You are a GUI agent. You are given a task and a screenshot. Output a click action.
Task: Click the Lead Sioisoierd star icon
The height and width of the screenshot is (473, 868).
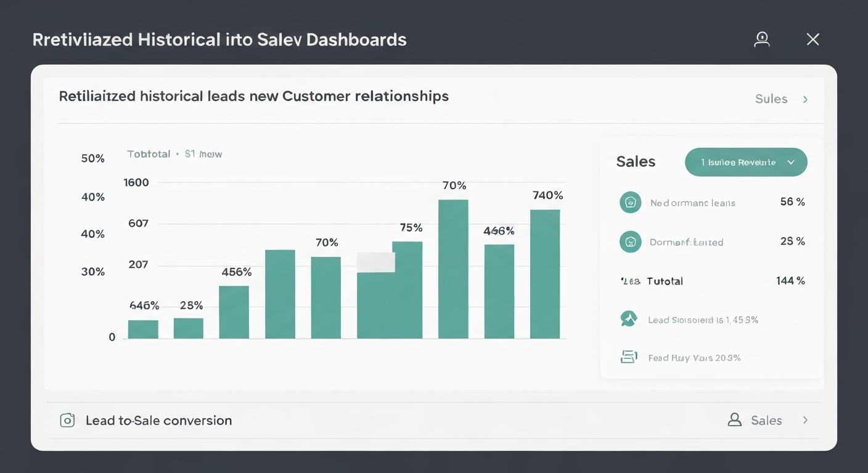[628, 319]
